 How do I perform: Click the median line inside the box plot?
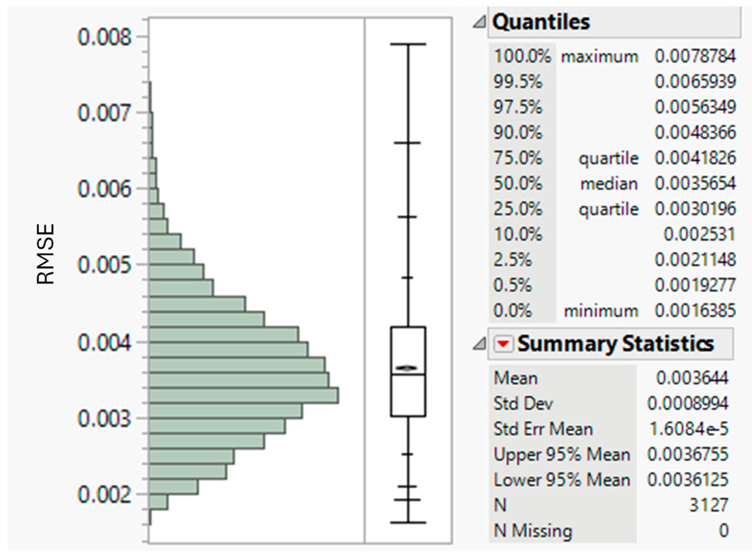(x=408, y=374)
